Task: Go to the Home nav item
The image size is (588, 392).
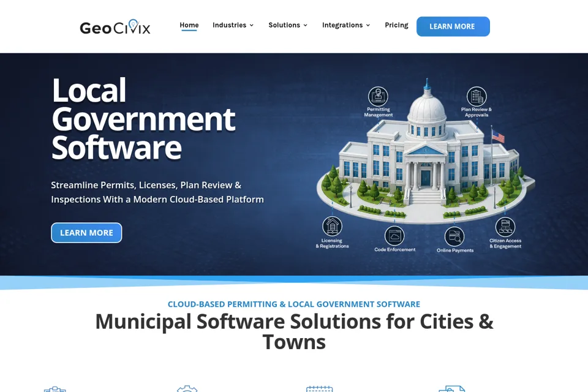Action: pos(189,25)
